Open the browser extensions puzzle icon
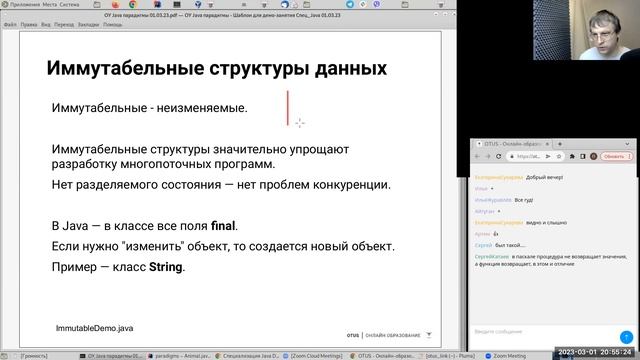The height and width of the screenshot is (360, 640). [x=572, y=156]
